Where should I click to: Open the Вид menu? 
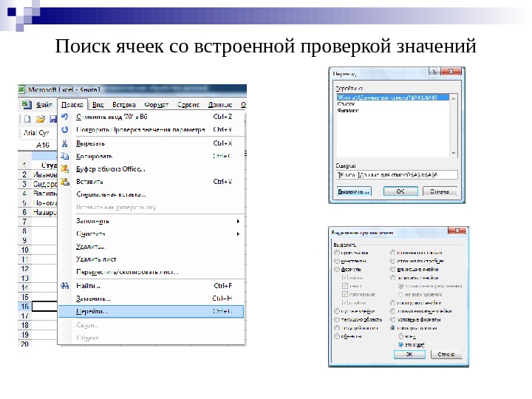tap(98, 105)
